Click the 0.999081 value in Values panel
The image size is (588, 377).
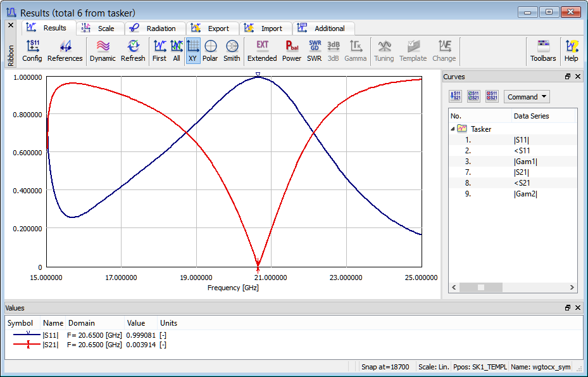tap(141, 335)
